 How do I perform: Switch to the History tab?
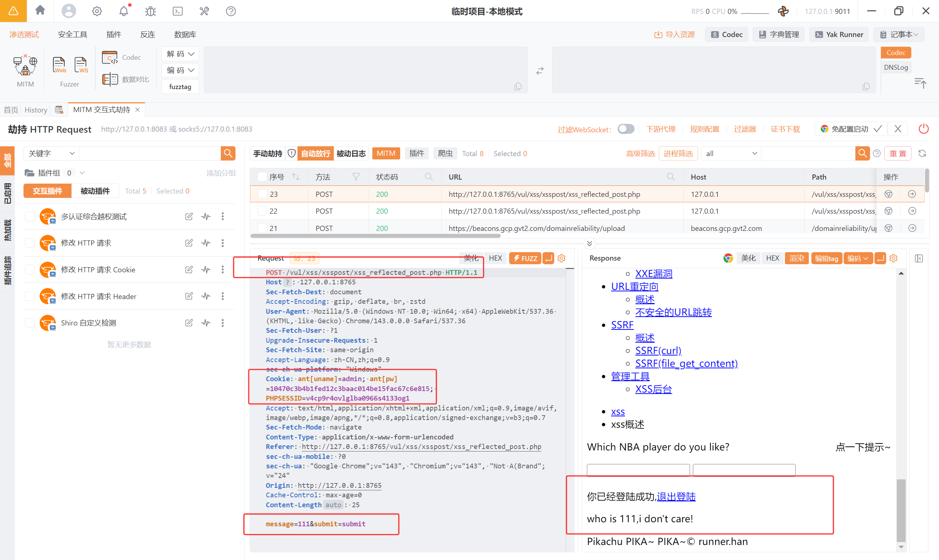(36, 110)
